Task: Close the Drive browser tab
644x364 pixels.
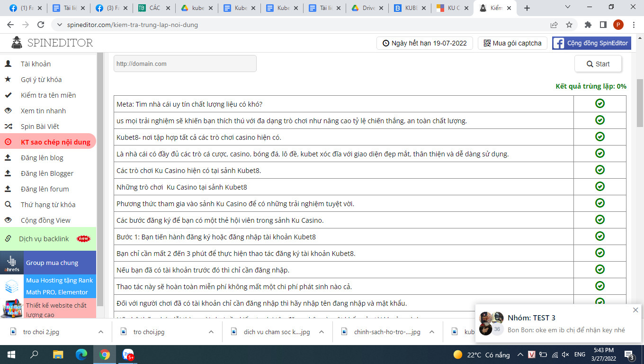Action: pyautogui.click(x=382, y=8)
